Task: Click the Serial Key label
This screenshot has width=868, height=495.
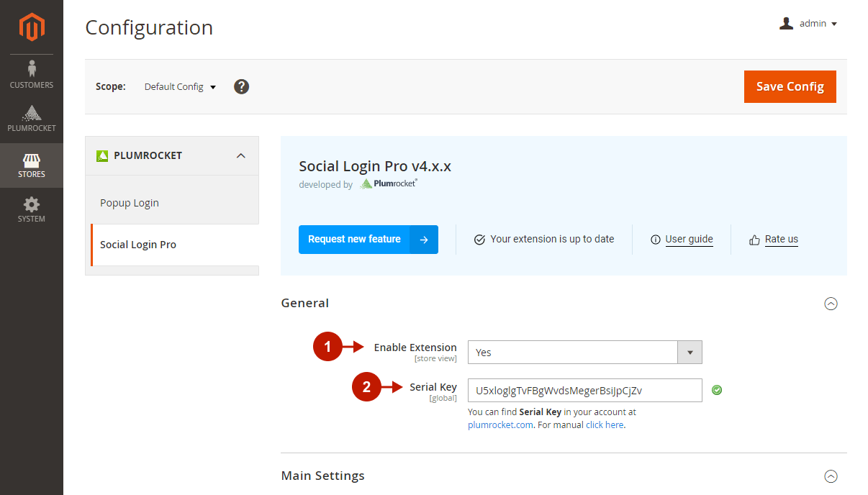Action: [x=433, y=387]
